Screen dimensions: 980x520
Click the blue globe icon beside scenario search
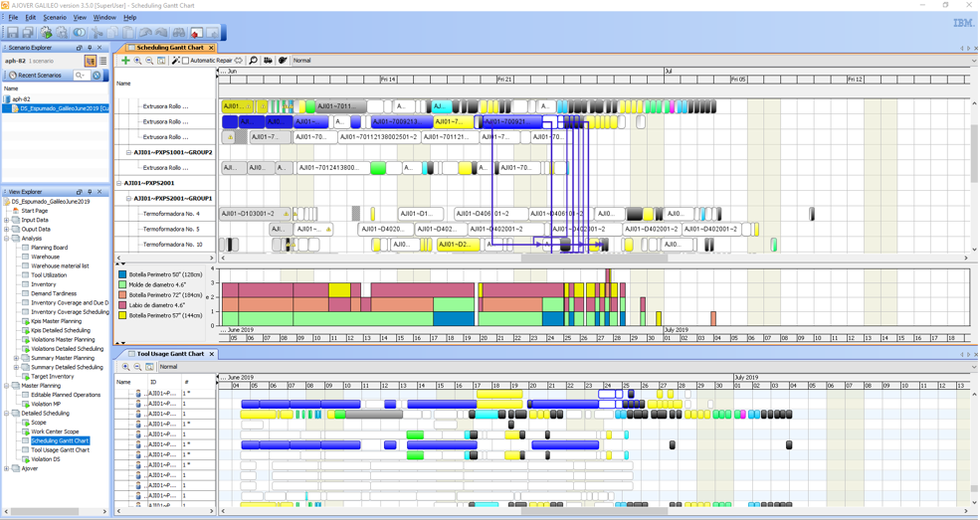97,75
